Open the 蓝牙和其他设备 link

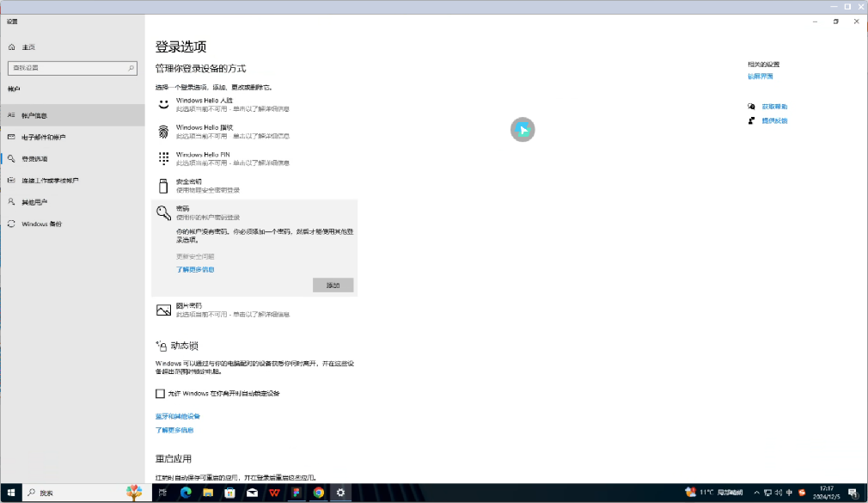tap(178, 416)
